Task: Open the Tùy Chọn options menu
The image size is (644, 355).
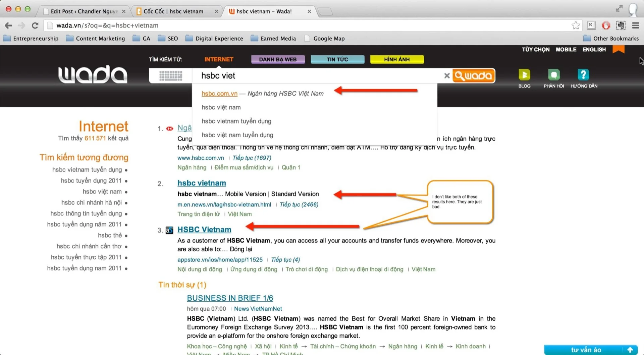Action: (x=535, y=50)
